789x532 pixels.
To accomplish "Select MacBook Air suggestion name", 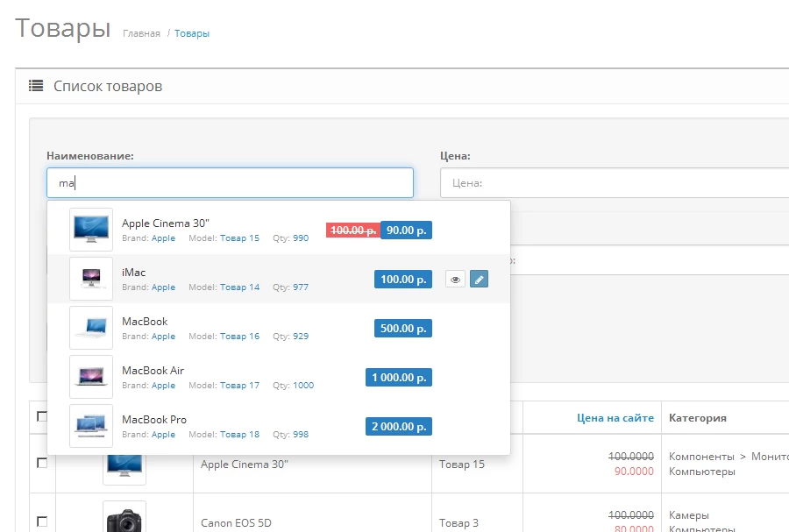I will 153,371.
